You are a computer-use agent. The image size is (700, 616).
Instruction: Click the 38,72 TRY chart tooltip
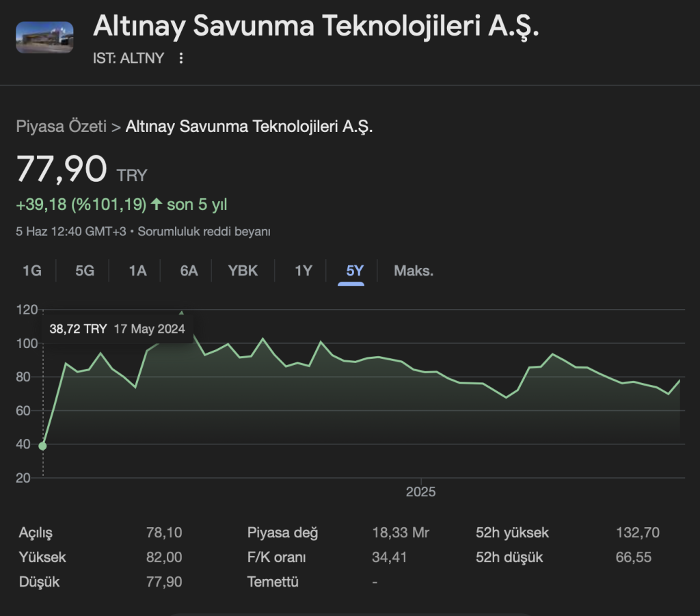point(117,329)
